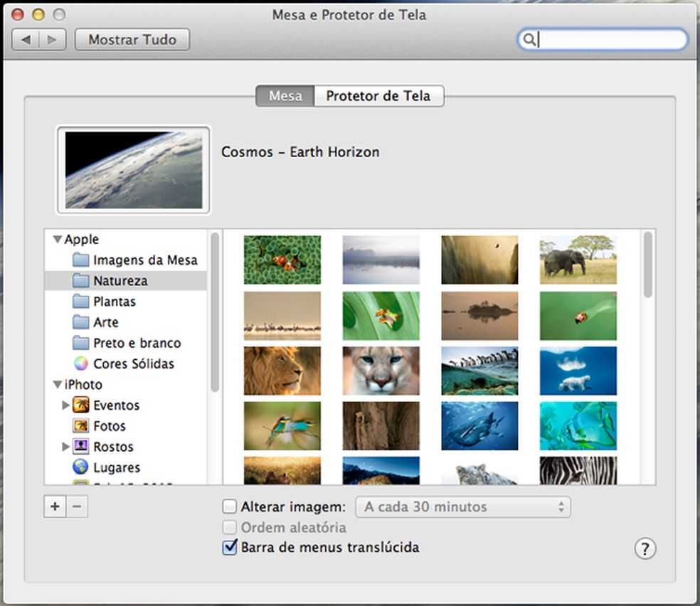Select the Rostos faces icon

(x=81, y=447)
